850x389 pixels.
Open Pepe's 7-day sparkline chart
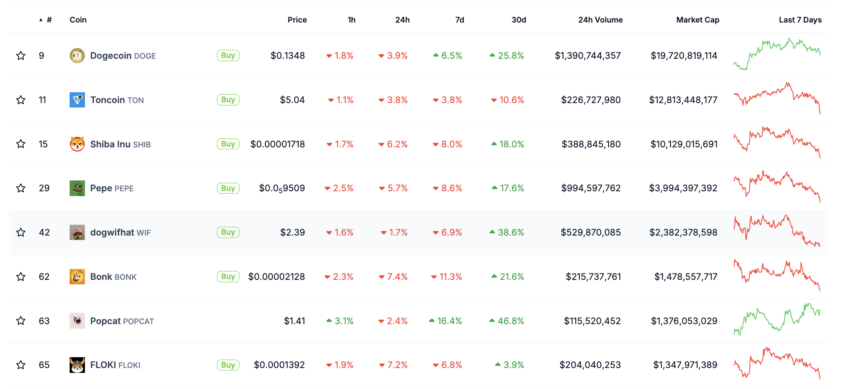coord(777,187)
